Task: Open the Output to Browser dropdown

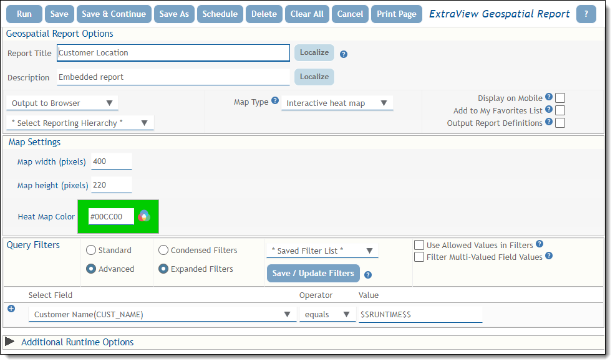Action: tap(62, 103)
